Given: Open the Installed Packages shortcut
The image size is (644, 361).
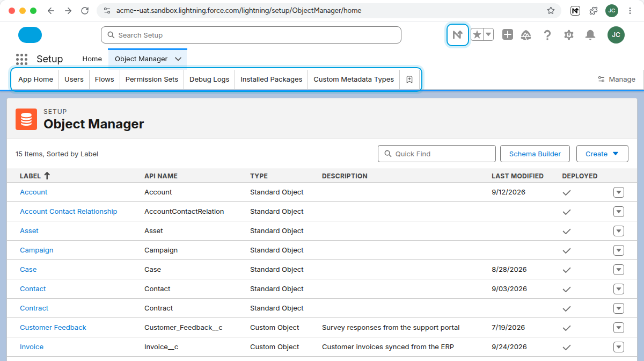Looking at the screenshot, I should pyautogui.click(x=272, y=79).
